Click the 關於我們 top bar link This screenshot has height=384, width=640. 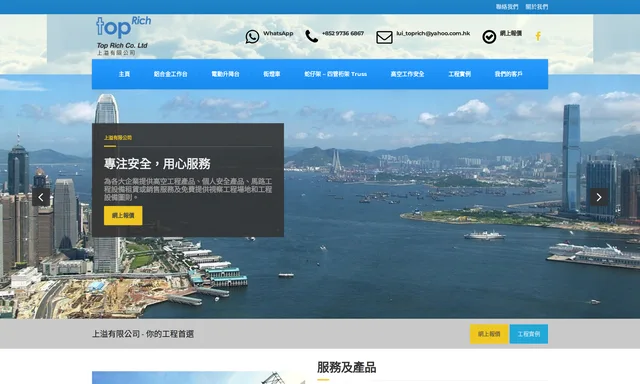coord(536,7)
